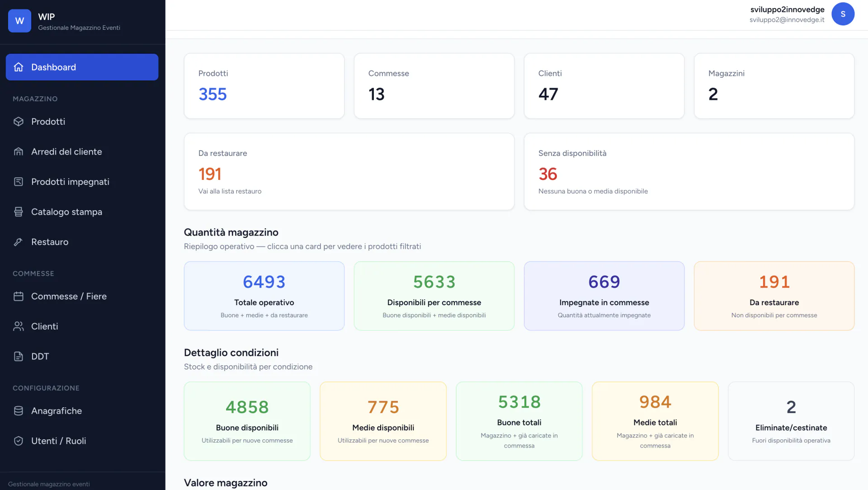Follow the Vai alla lista restauro link
Viewport: 868px width, 490px height.
point(230,191)
